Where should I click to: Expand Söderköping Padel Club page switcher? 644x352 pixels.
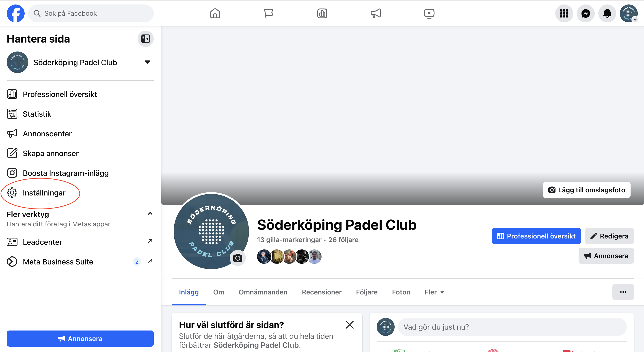(147, 62)
